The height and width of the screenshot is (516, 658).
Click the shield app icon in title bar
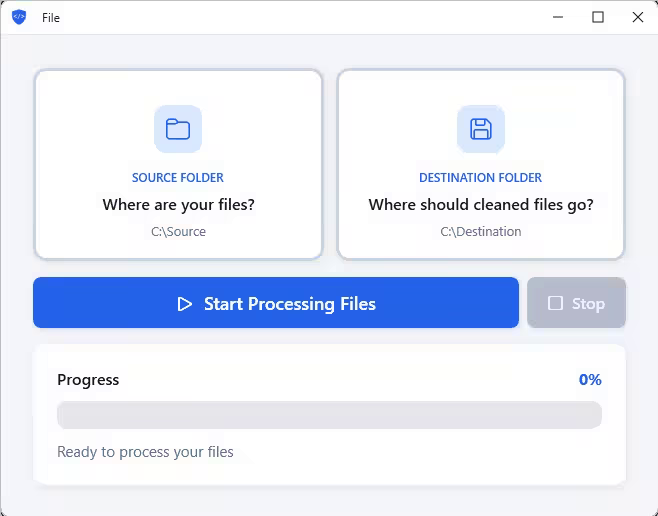coord(19,17)
